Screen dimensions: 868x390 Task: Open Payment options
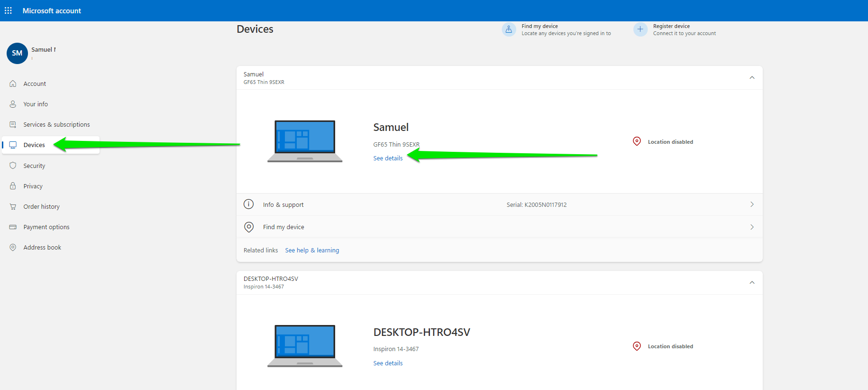pos(46,227)
